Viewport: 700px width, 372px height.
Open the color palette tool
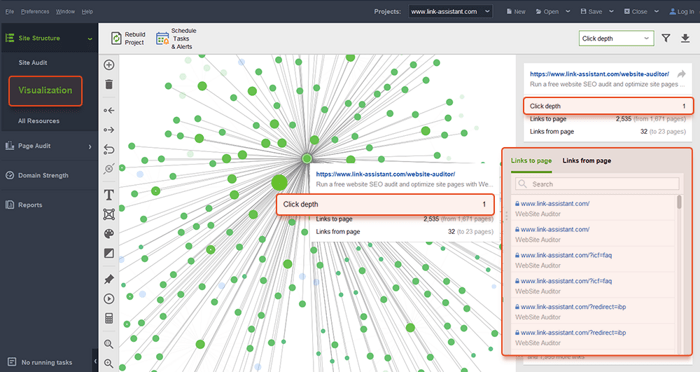(x=109, y=234)
